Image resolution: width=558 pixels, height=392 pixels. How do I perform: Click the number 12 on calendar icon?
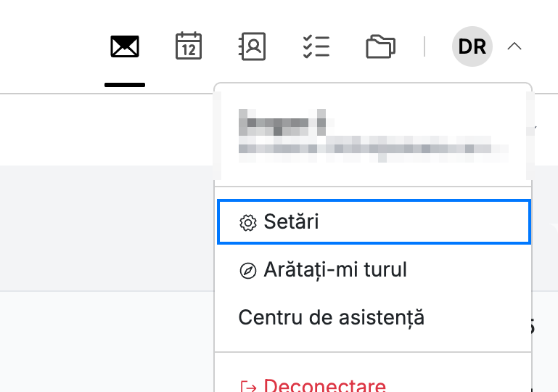pos(189,50)
